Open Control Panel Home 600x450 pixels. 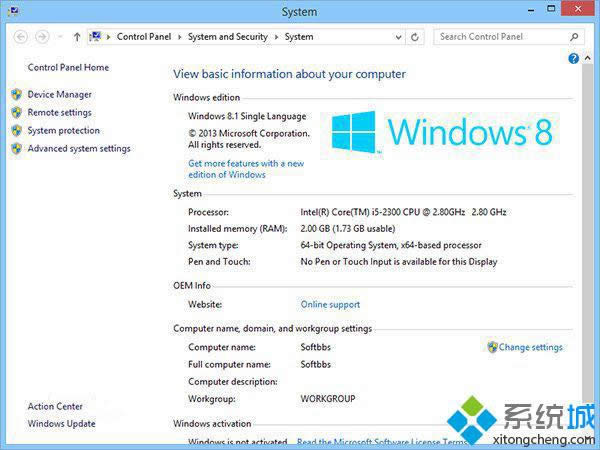[68, 67]
